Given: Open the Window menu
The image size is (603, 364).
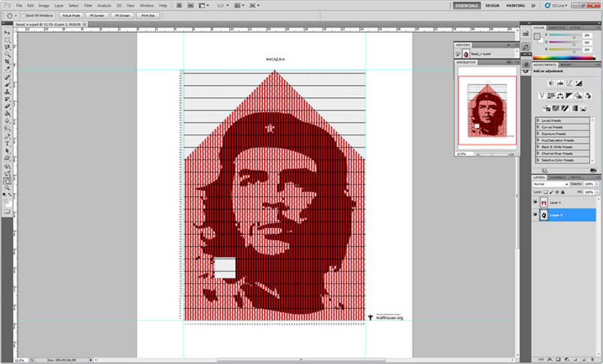Looking at the screenshot, I should pyautogui.click(x=146, y=5).
